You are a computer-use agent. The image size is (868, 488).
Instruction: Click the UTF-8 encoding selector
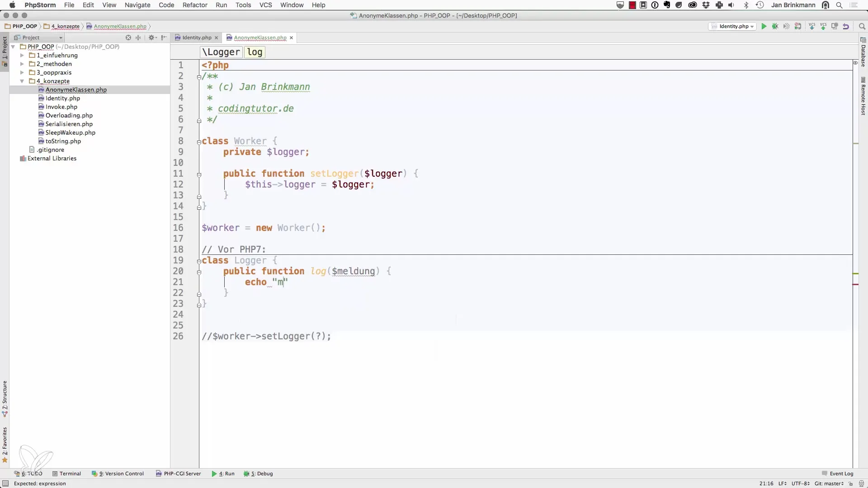click(x=800, y=483)
